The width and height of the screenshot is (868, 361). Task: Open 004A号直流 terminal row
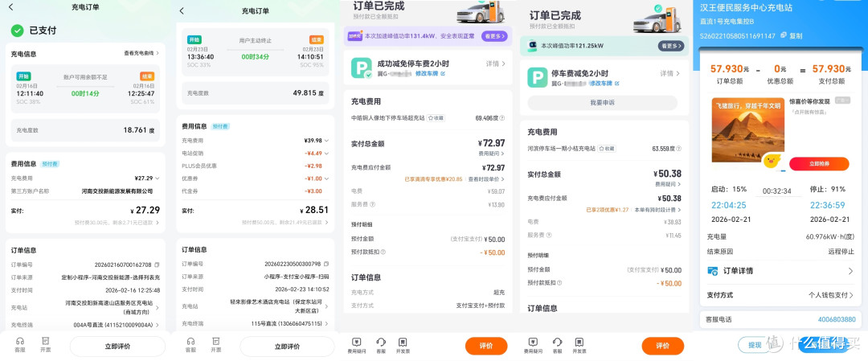click(85, 325)
